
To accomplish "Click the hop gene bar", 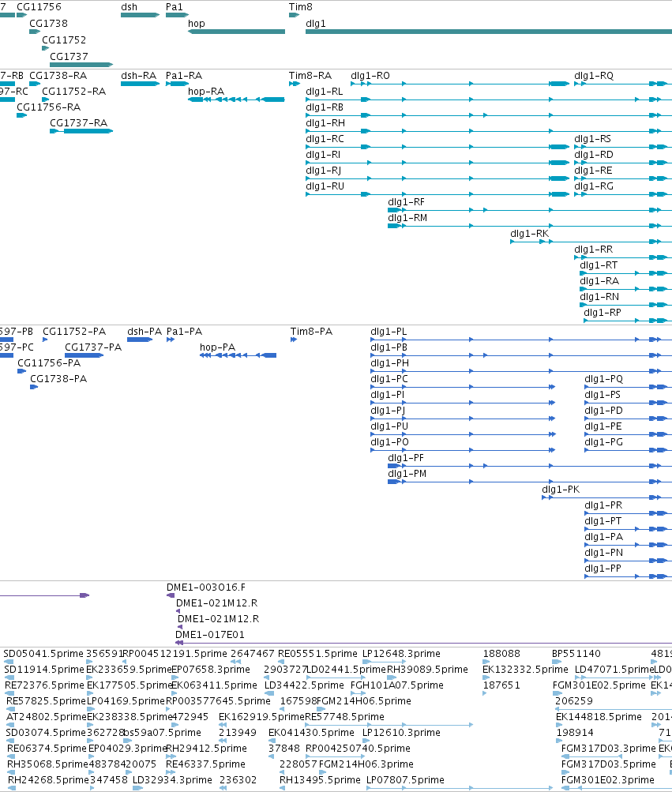I will coord(236,32).
